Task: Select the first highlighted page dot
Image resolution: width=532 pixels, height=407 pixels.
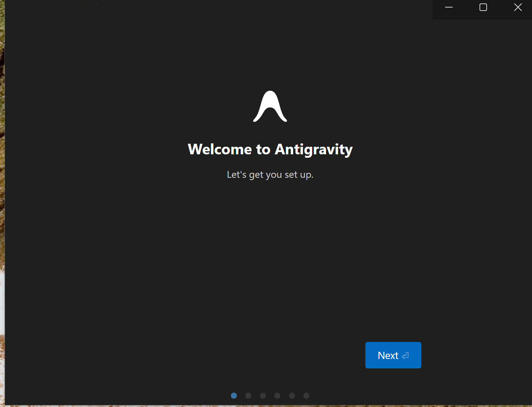Action: [x=234, y=396]
